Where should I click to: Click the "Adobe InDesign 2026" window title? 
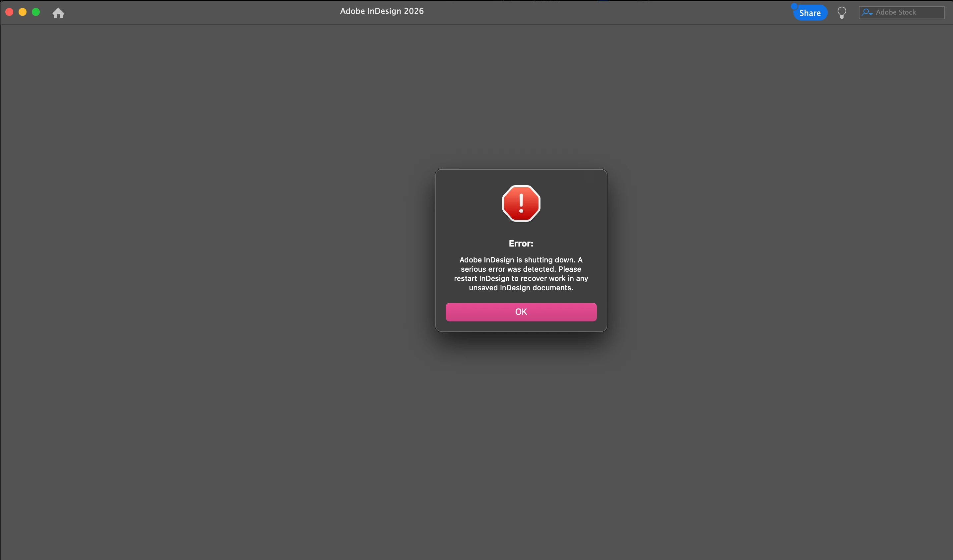coord(382,11)
